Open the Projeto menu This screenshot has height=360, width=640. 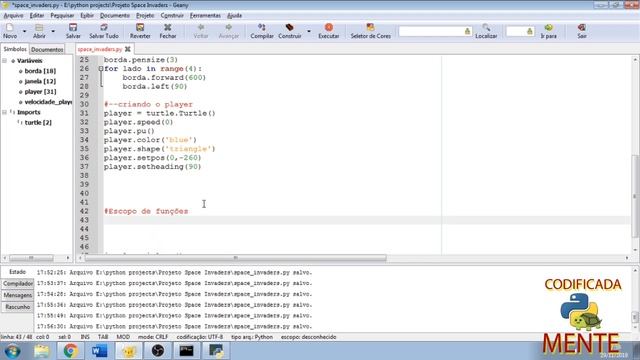pos(145,16)
